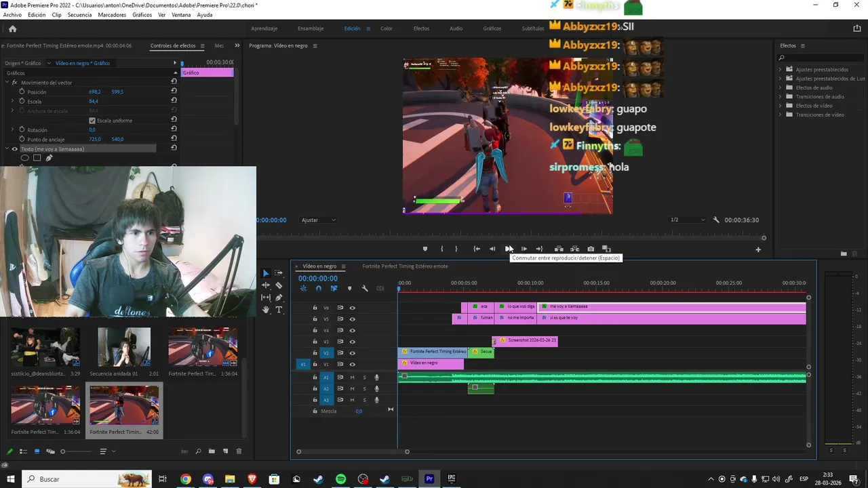Expand the Escala property

[12, 101]
